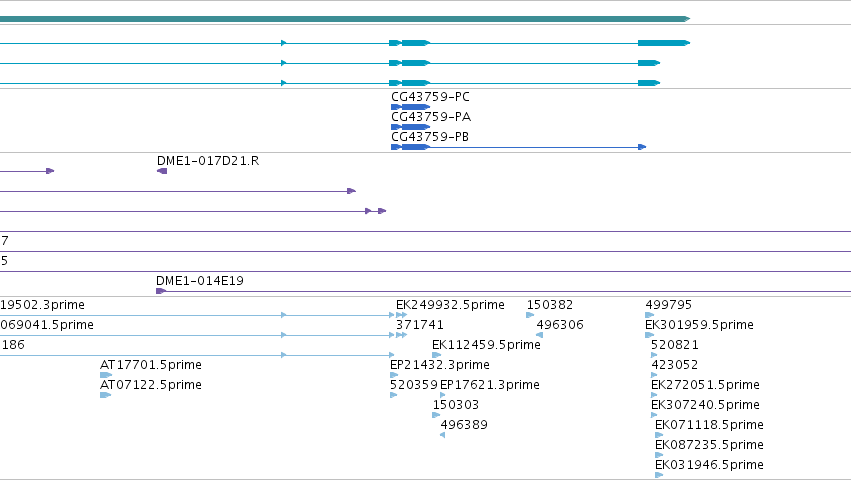
Task: Select feature label 496389
Action: click(464, 425)
